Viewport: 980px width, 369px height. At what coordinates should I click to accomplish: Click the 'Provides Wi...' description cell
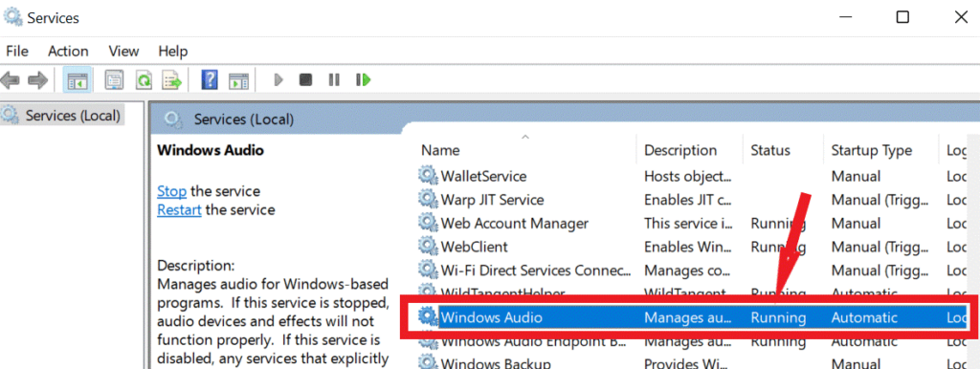click(685, 364)
